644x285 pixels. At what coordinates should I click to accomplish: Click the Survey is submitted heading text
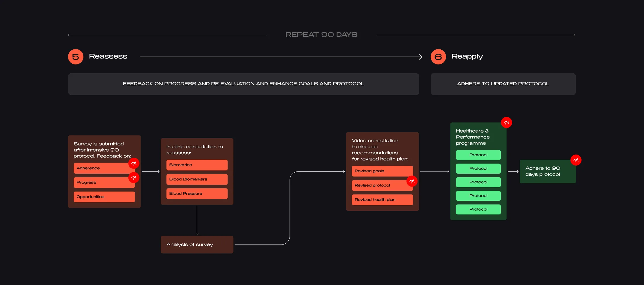click(x=102, y=150)
